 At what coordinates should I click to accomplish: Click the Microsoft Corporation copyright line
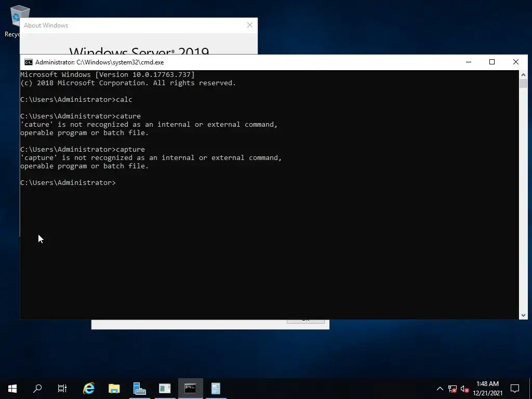pyautogui.click(x=128, y=83)
